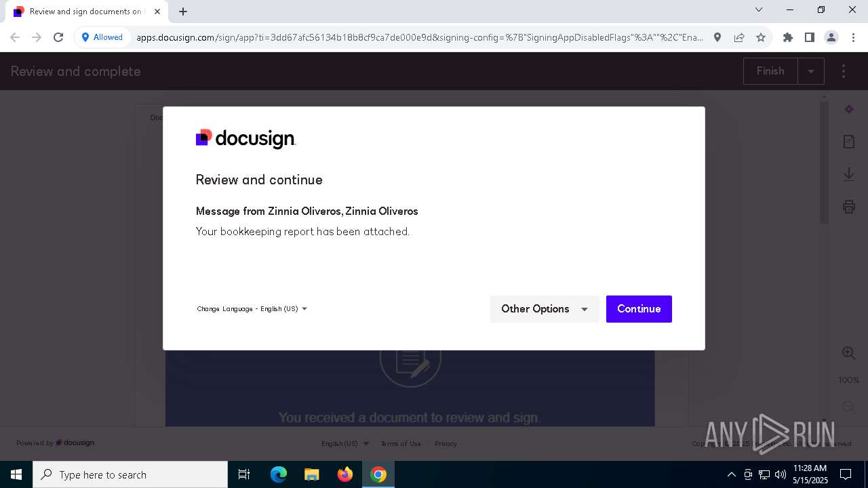Click the address bar URL field
Screen dimensions: 868x488
pos(420,37)
